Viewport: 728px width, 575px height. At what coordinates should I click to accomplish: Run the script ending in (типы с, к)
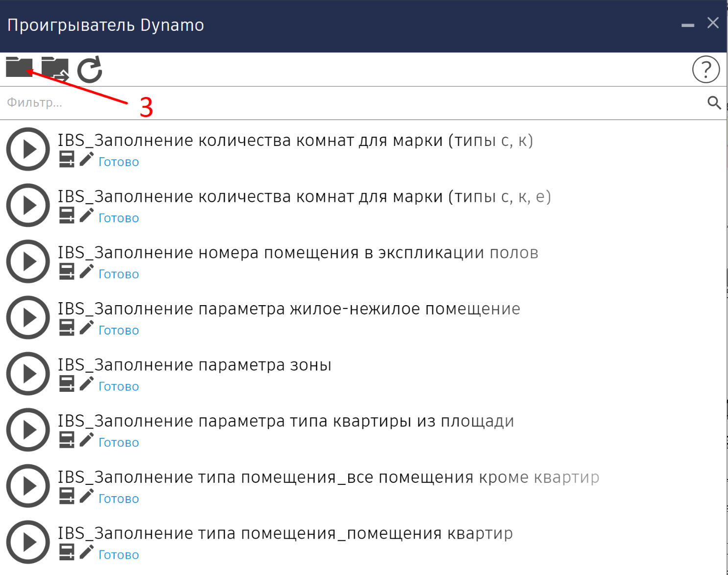(x=28, y=149)
